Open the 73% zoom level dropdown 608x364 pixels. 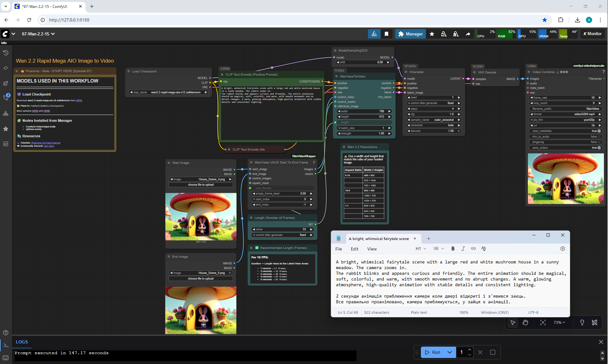(559, 322)
